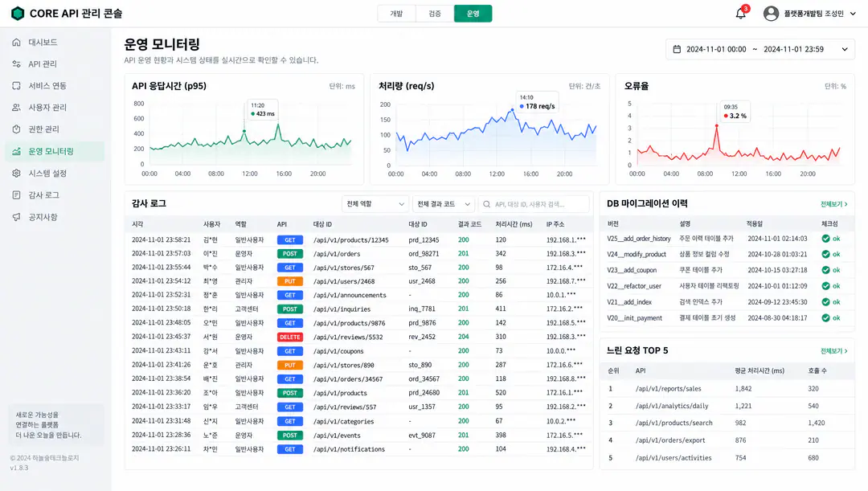
Task: Click the API 관리 sidebar icon
Action: click(17, 64)
